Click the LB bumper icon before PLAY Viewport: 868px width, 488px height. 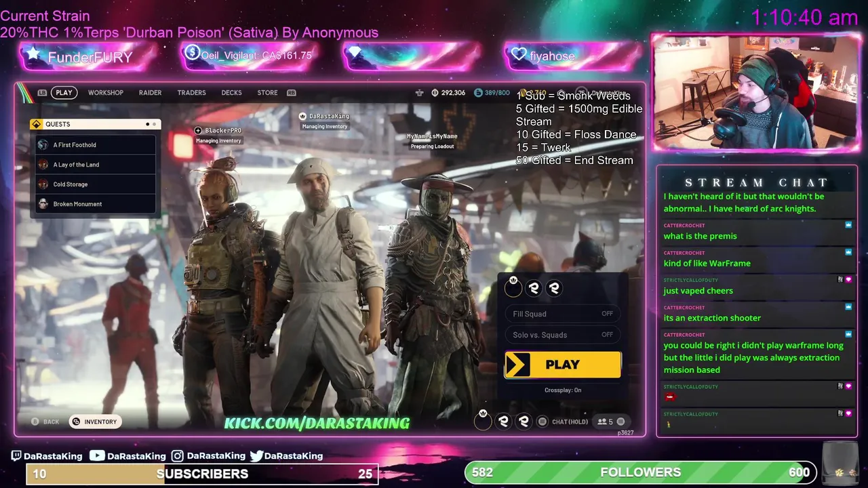point(42,93)
